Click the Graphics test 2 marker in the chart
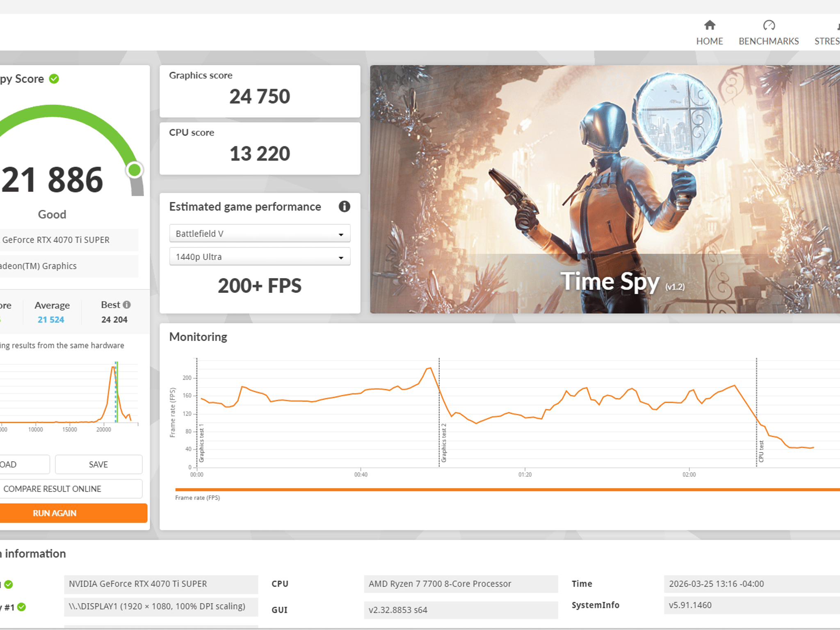This screenshot has height=630, width=840. (444, 443)
